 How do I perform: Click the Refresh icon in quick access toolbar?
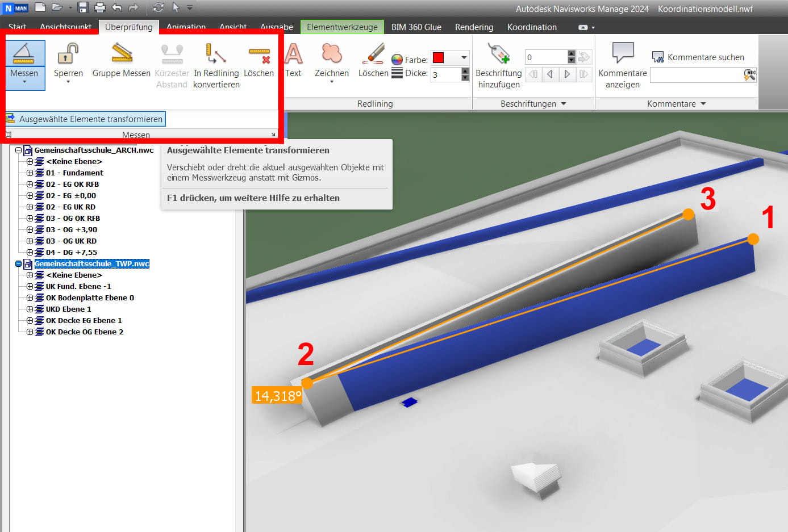pyautogui.click(x=159, y=7)
